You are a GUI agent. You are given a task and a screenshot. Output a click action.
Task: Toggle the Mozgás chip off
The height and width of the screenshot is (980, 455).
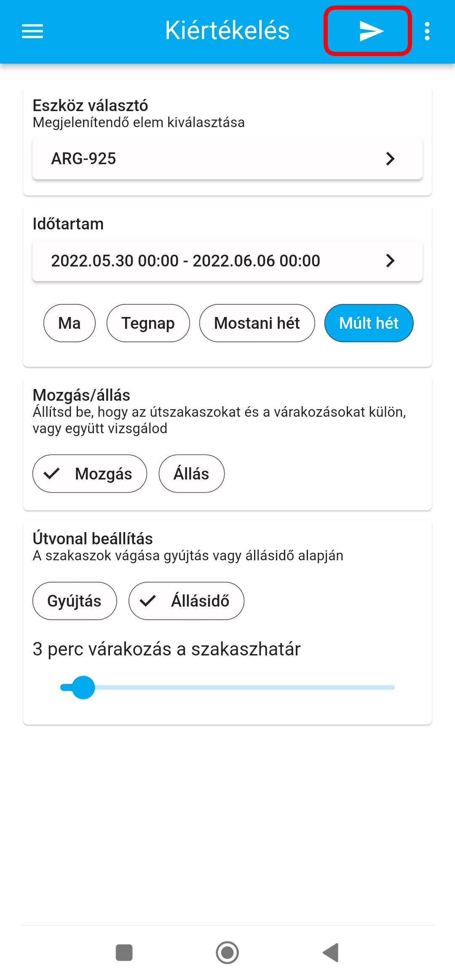point(90,474)
